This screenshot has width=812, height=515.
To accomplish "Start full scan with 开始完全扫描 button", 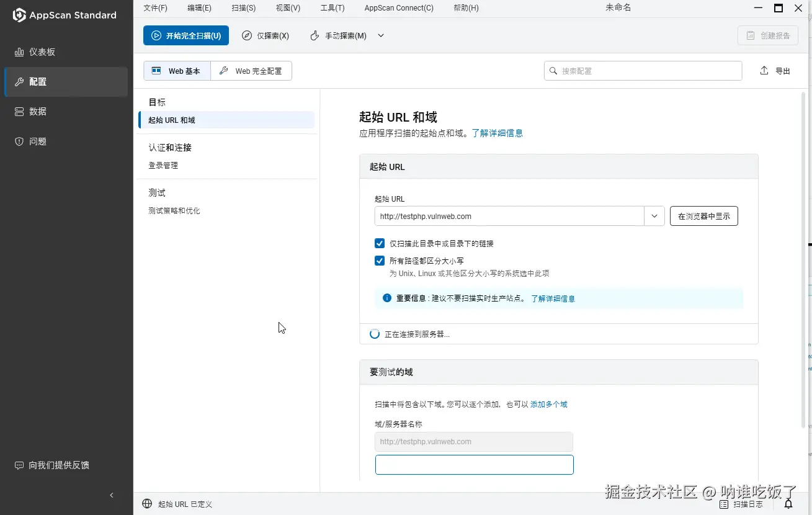I will [186, 35].
